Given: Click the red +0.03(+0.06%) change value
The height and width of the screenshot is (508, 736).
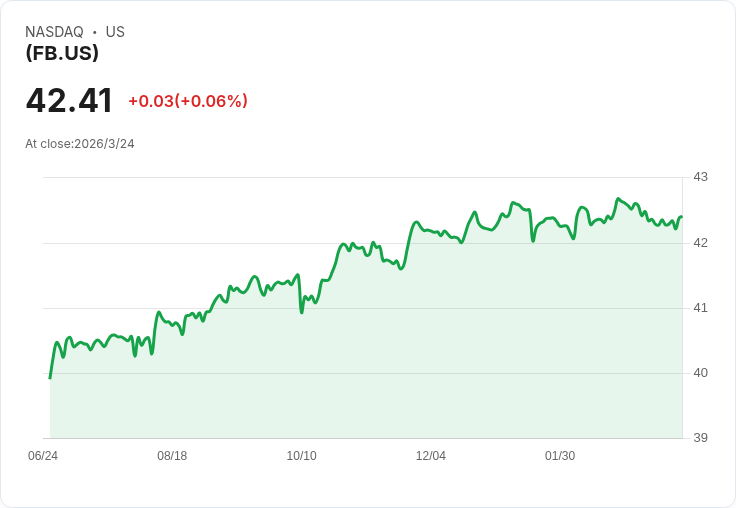Looking at the screenshot, I should [188, 101].
